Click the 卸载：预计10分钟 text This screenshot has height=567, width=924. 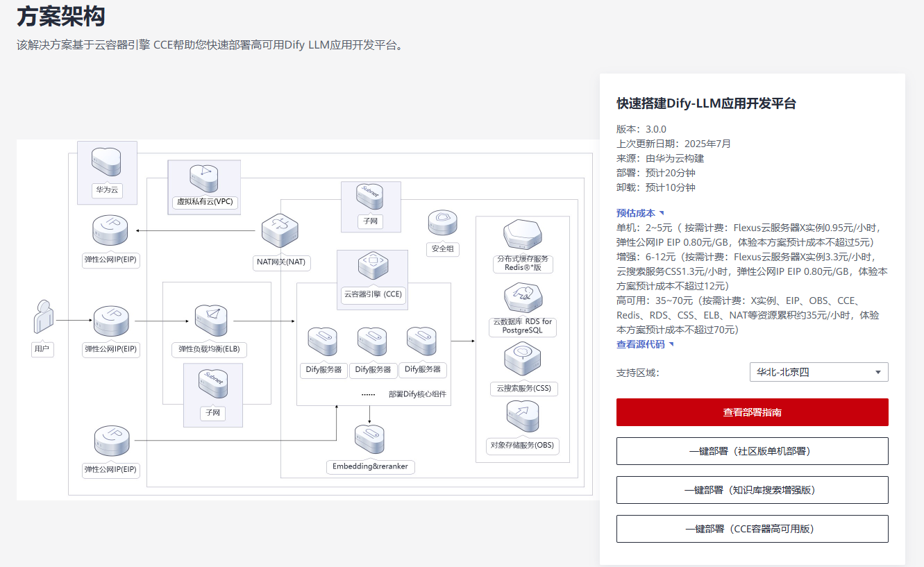[x=656, y=187]
